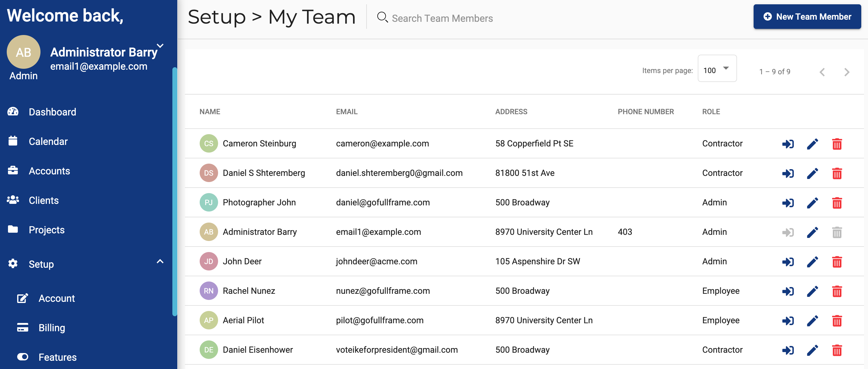Click ADDRESS column header
Viewport: 868px width, 369px height.
click(511, 112)
